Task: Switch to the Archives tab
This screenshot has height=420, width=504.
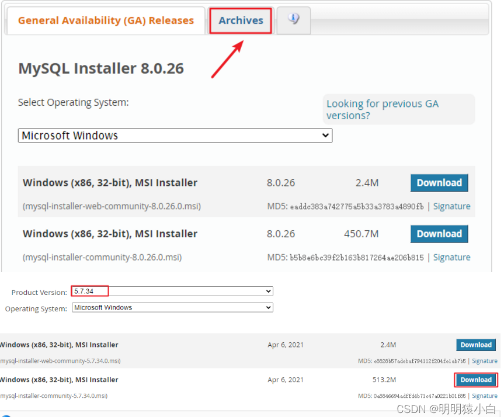Action: tap(241, 20)
